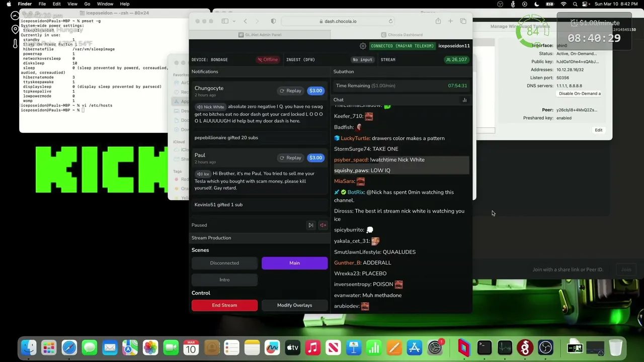Switch to the Main scene
Image resolution: width=644 pixels, height=362 pixels.
click(294, 263)
